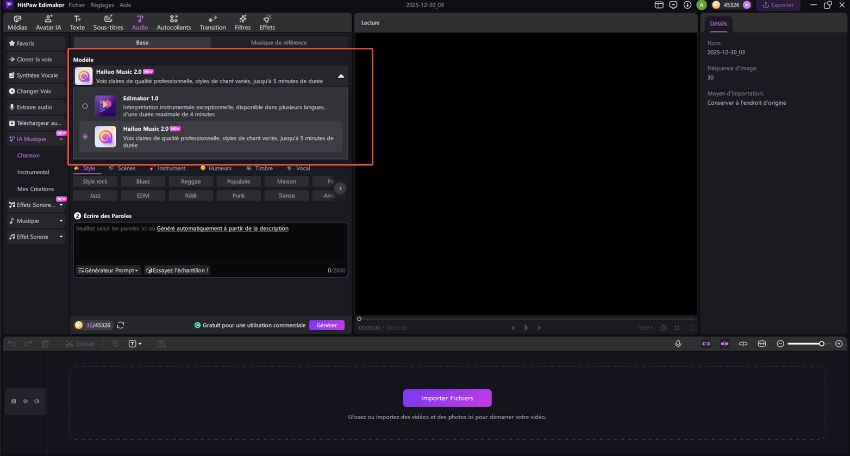Select the Edimakor 1.0 radio button
The image size is (850, 456).
point(85,105)
